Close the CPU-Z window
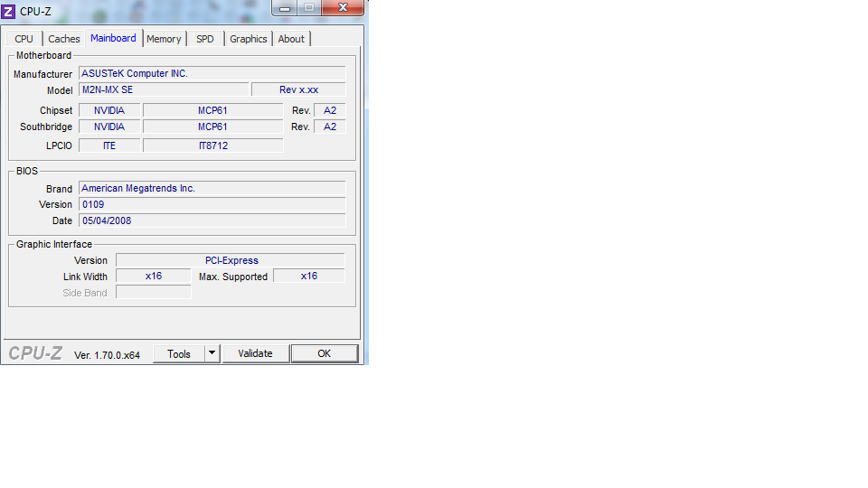Image resolution: width=868 pixels, height=488 pixels. pos(344,8)
